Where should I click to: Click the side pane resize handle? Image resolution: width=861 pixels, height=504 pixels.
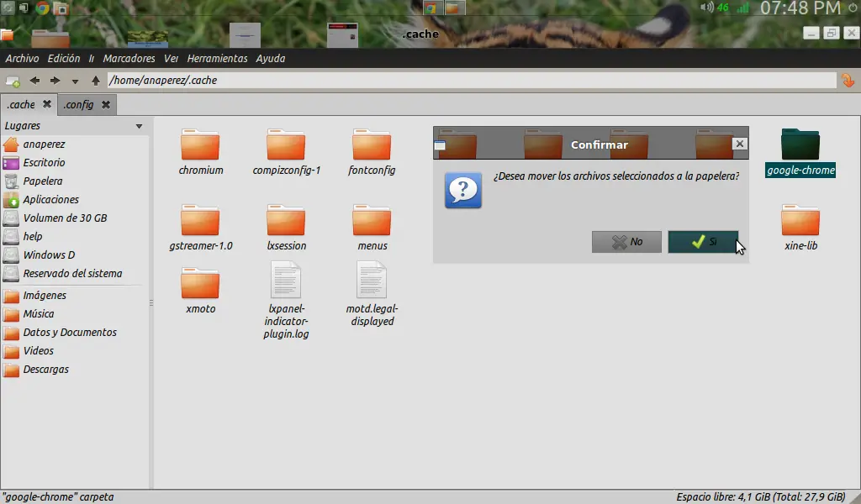point(151,302)
